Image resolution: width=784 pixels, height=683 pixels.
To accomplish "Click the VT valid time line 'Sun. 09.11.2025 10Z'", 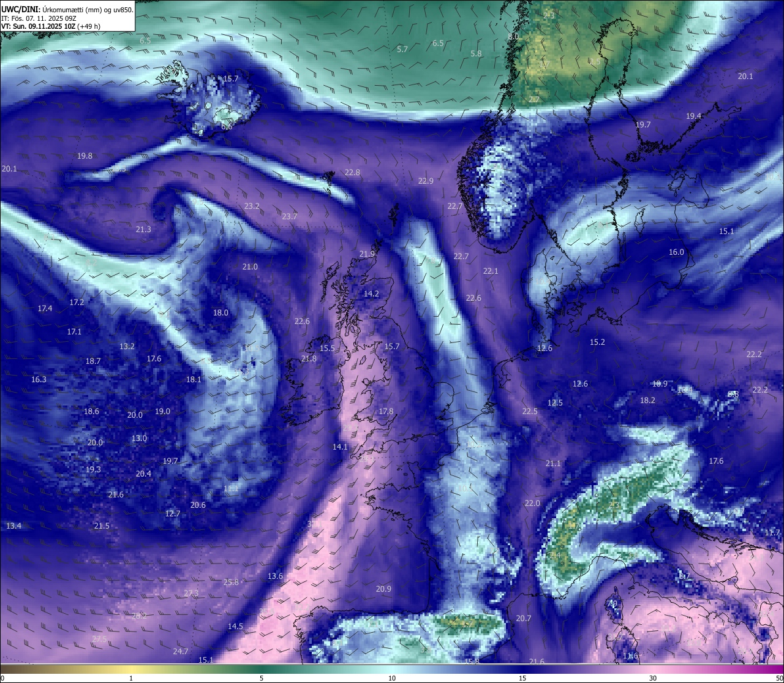I will 51,27.
